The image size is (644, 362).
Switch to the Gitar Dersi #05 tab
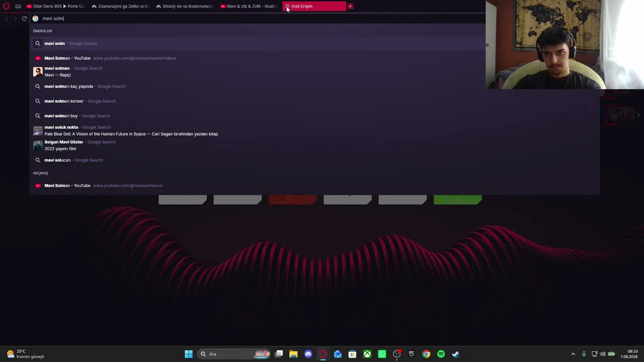point(55,6)
